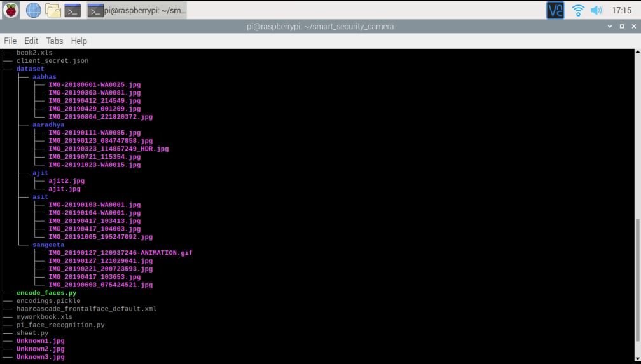Click the encode_faces.py entry
This screenshot has width=641, height=364.
[46, 293]
